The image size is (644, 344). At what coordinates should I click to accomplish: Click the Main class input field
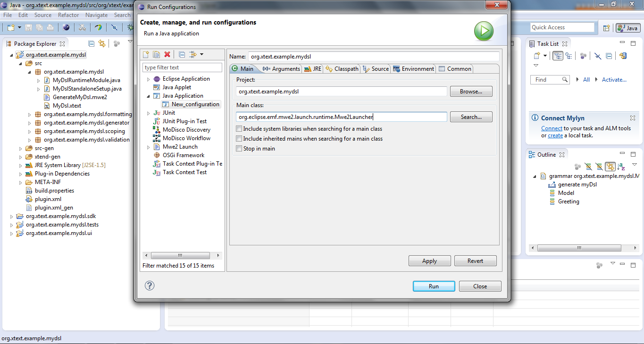[x=342, y=117]
